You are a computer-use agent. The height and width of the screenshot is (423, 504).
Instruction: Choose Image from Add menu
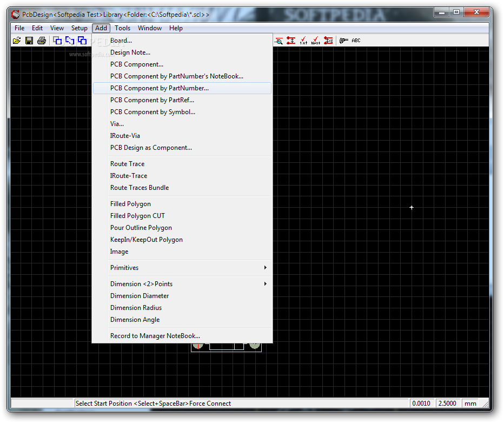coord(182,252)
